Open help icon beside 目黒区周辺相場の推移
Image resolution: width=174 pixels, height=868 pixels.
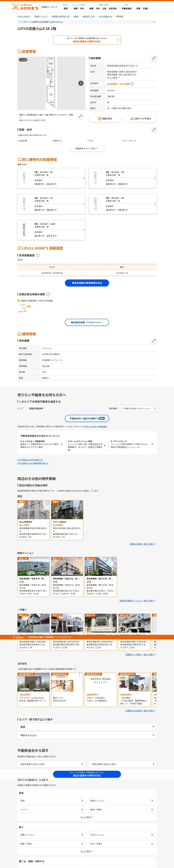coord(48,294)
